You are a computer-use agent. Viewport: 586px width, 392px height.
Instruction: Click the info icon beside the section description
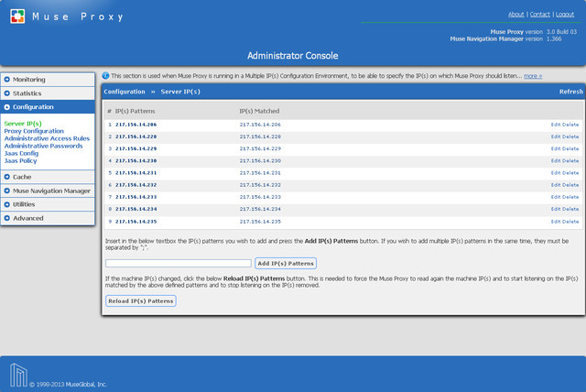click(x=106, y=76)
